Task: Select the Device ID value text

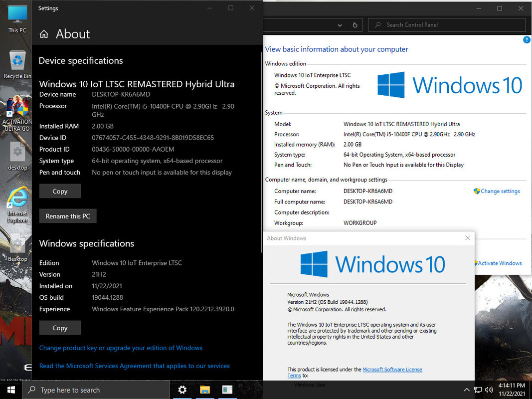Action: pos(153,138)
